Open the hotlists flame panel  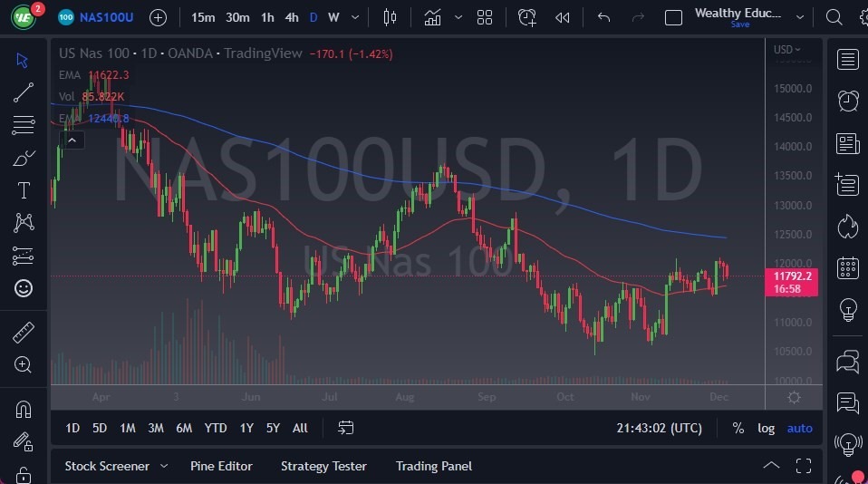(x=847, y=227)
